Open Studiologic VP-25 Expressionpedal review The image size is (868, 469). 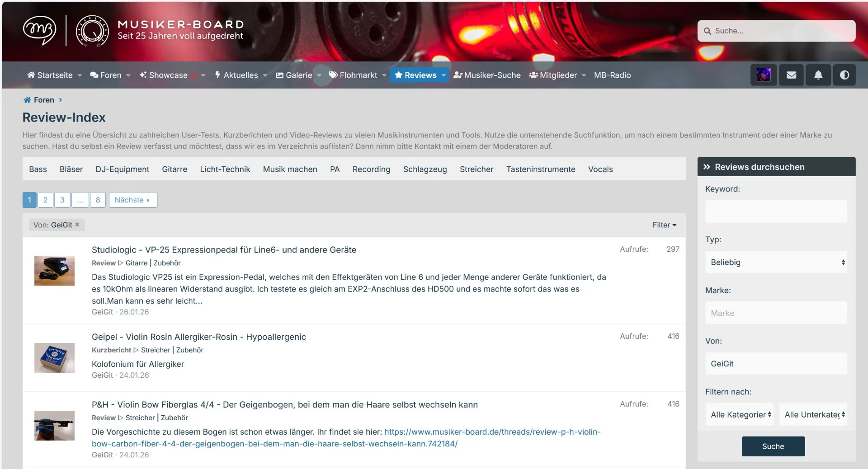[224, 249]
